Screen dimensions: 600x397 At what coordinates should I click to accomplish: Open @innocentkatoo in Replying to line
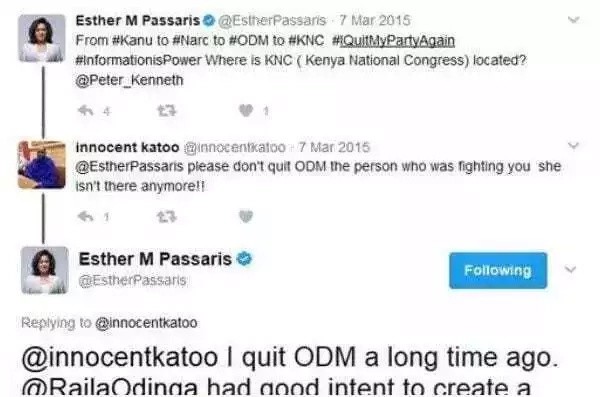tap(146, 323)
